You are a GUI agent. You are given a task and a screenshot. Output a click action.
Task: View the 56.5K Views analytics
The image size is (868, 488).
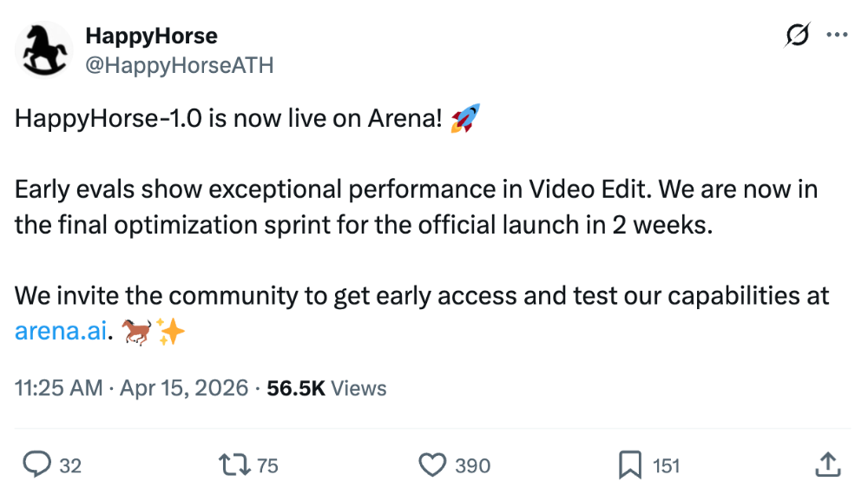point(326,388)
